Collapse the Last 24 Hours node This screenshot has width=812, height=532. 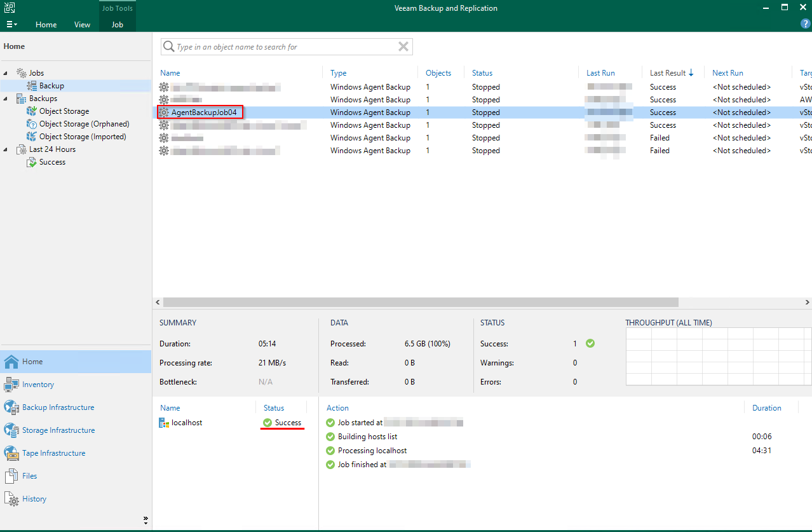click(6, 149)
